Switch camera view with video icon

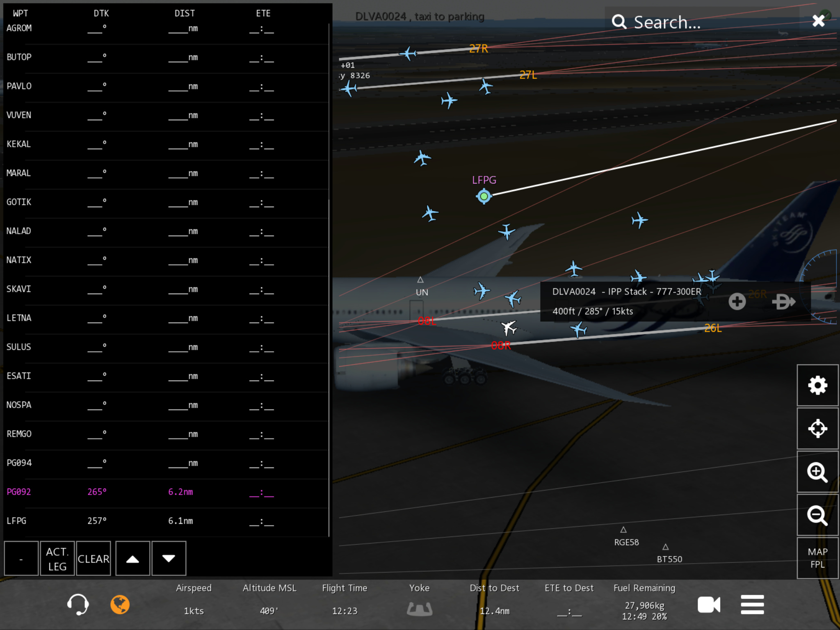(x=709, y=605)
